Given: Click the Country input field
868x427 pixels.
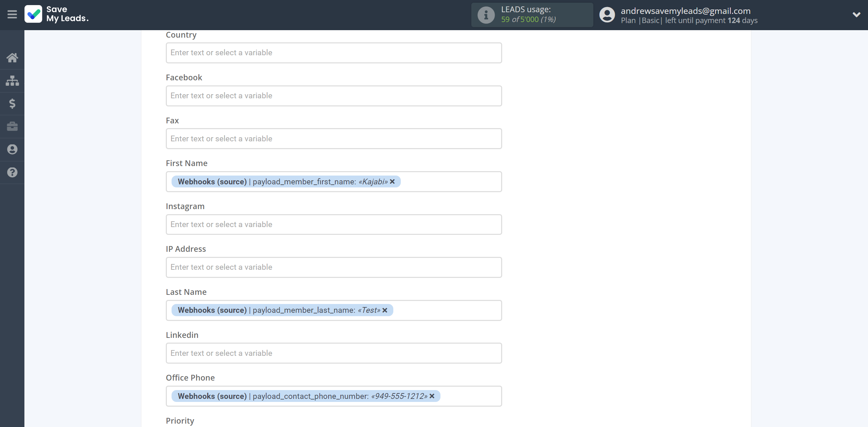Looking at the screenshot, I should tap(334, 53).
